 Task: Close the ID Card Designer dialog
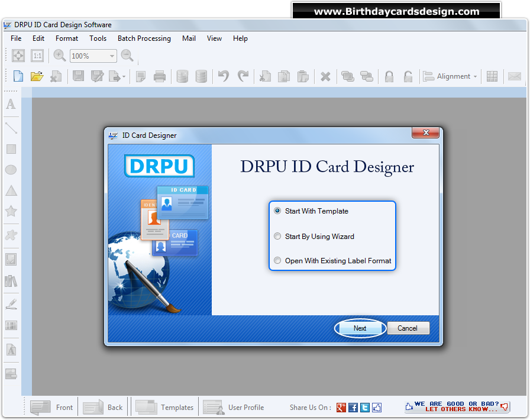pos(425,133)
